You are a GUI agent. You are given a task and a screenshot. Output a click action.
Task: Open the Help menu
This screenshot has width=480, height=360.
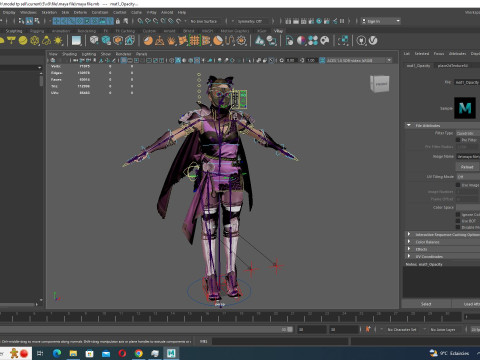click(182, 12)
